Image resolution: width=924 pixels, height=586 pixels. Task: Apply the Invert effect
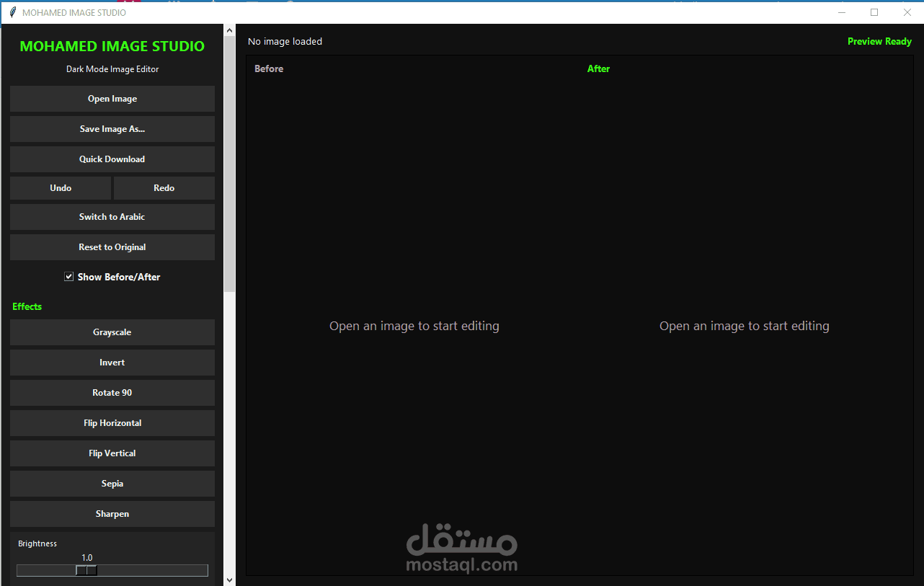tap(112, 363)
